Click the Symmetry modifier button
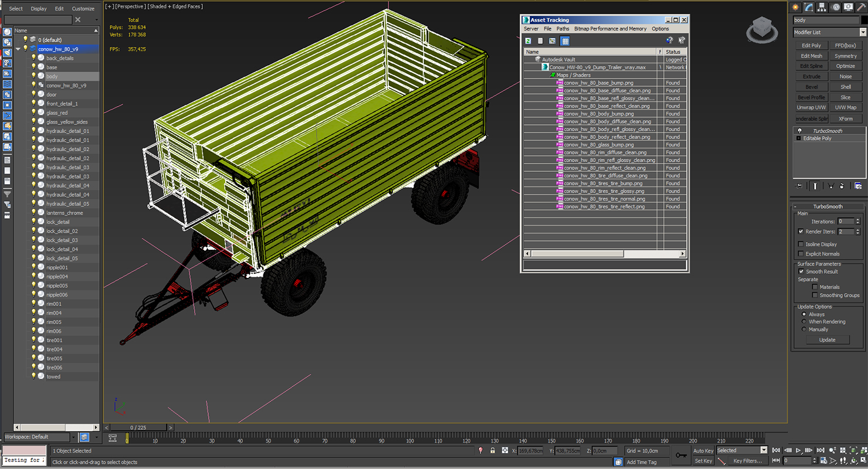Image resolution: width=868 pixels, height=469 pixels. [x=845, y=56]
